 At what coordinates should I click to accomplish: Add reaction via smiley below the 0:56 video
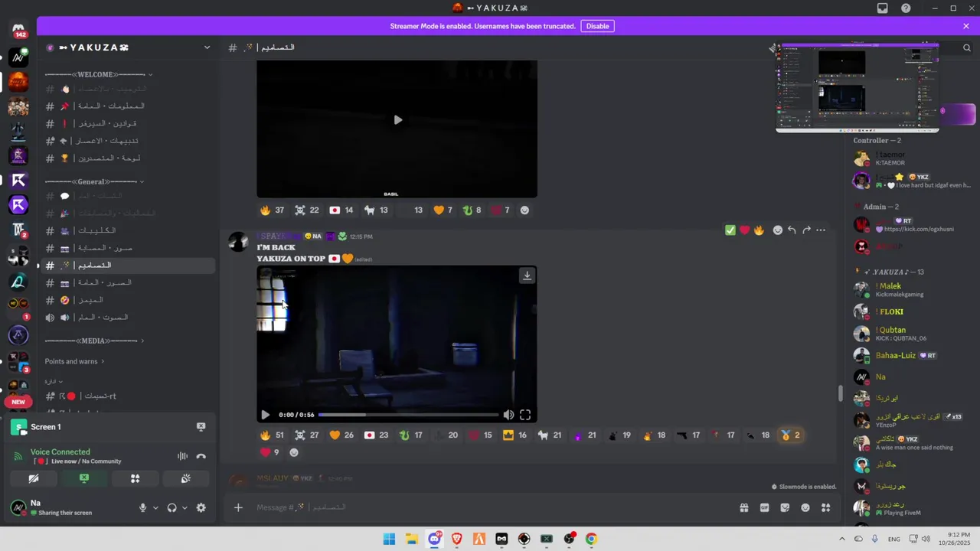294,452
